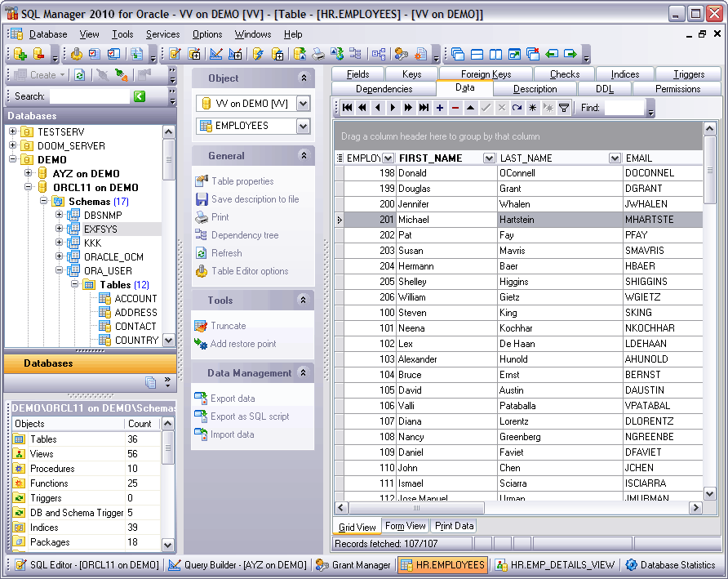Select the ACCOUNT table in tree
The width and height of the screenshot is (728, 579).
pyautogui.click(x=135, y=298)
